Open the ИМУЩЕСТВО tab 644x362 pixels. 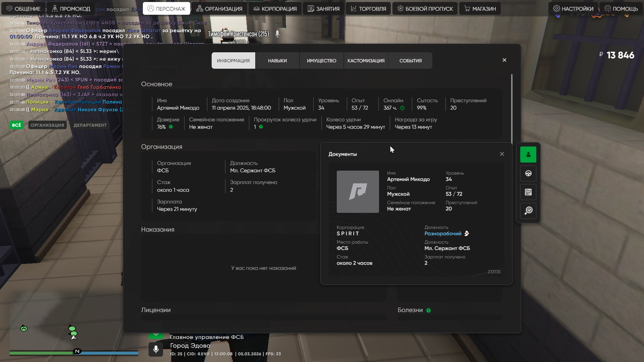pyautogui.click(x=321, y=61)
